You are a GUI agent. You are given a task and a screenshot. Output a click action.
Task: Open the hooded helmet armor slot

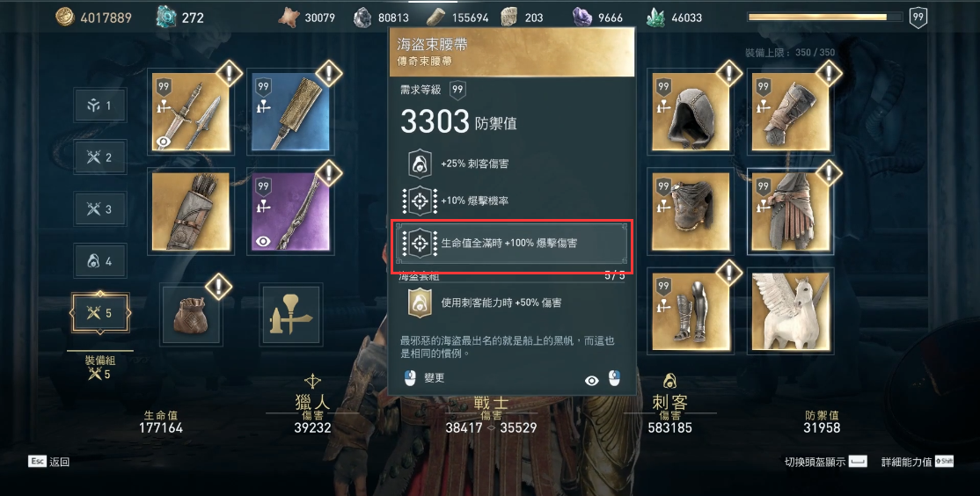[x=691, y=112]
